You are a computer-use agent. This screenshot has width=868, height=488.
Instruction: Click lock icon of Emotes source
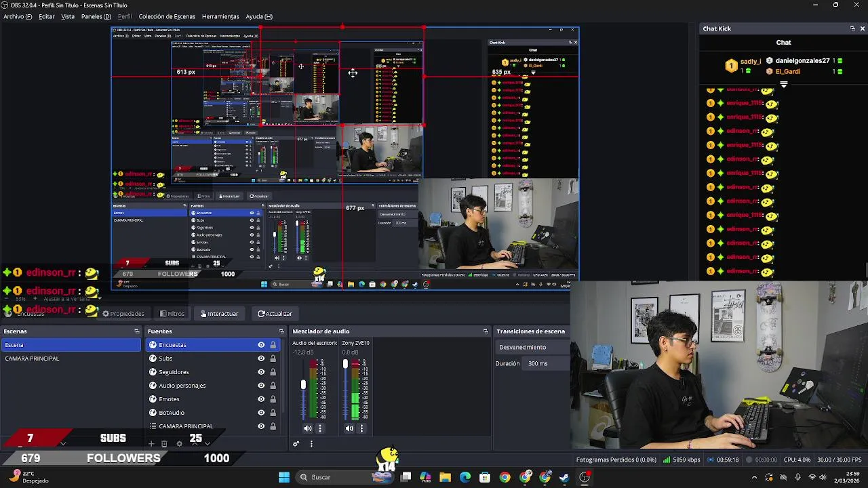coord(273,399)
